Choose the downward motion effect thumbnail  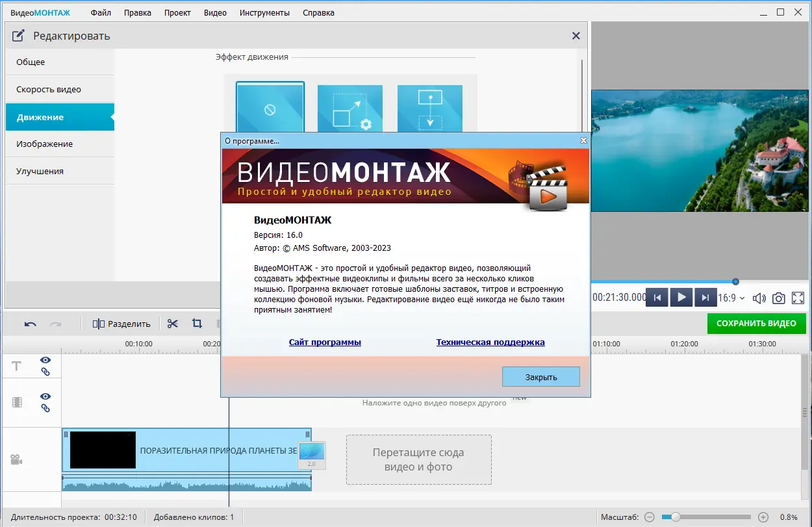[x=430, y=108]
